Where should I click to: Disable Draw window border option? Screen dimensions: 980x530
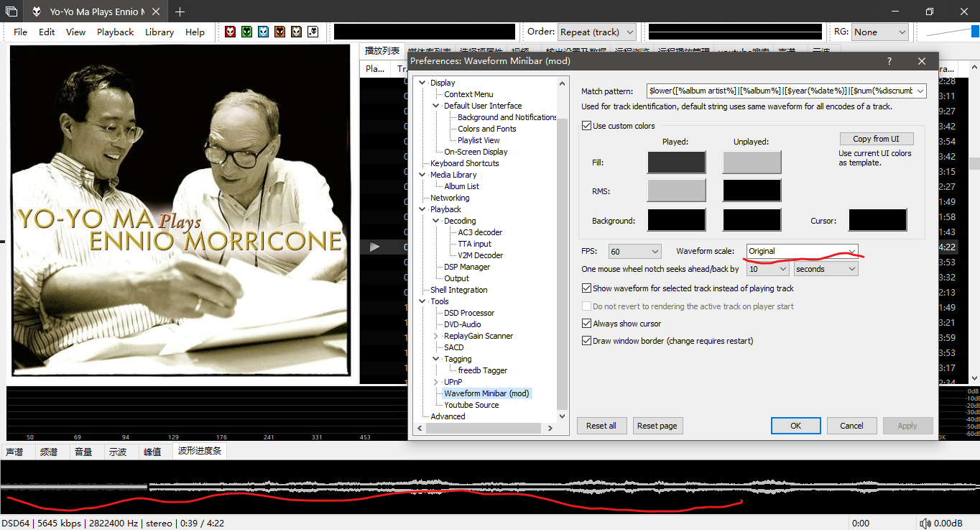tap(586, 341)
